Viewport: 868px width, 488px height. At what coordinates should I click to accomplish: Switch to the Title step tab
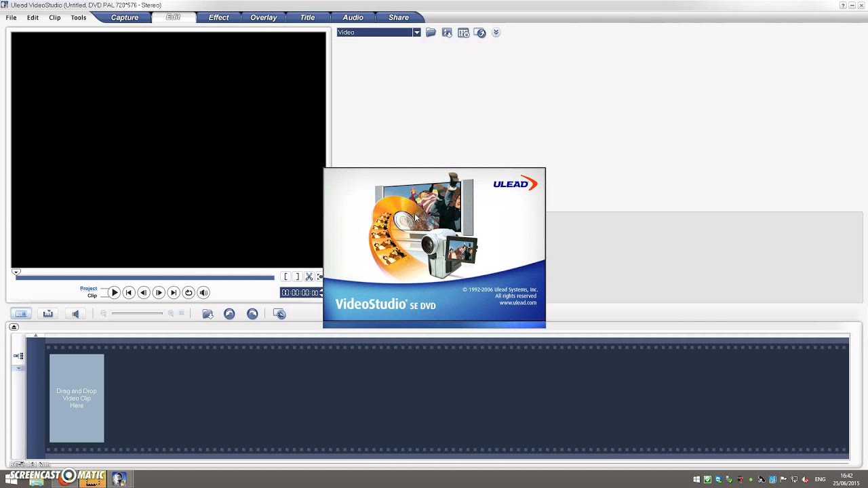tap(307, 18)
